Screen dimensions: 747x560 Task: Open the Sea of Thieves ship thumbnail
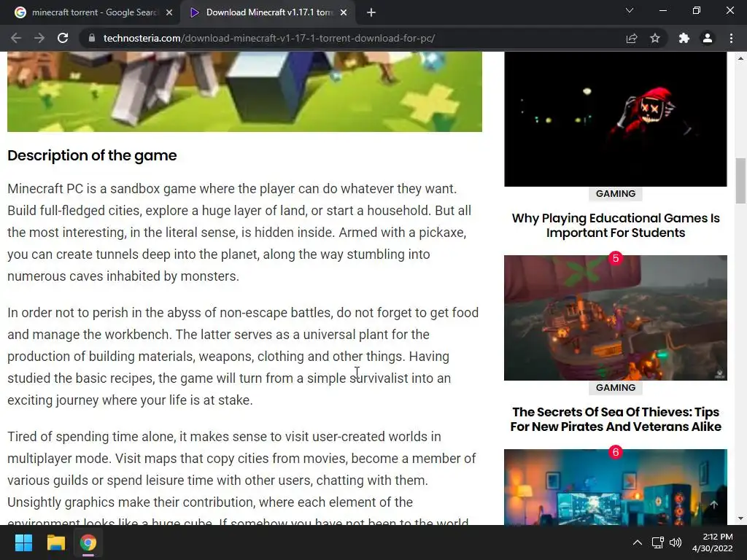[x=616, y=318]
